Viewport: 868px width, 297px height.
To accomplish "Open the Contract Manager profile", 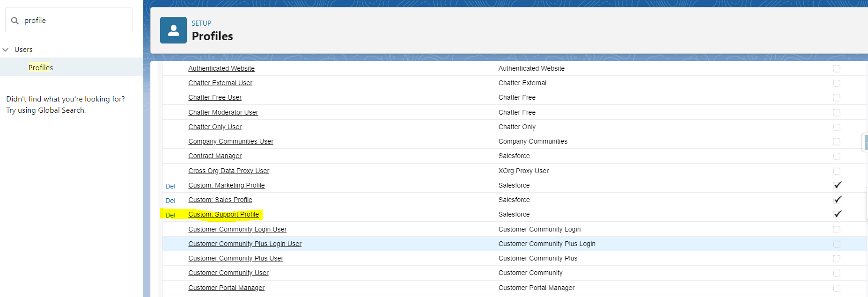I will (215, 156).
